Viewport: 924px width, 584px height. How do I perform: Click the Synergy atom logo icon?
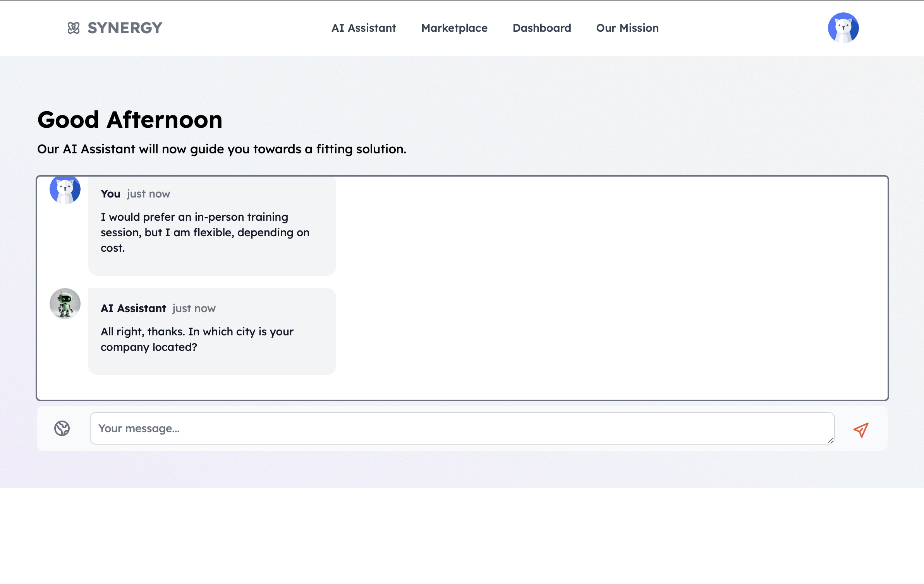pos(74,28)
